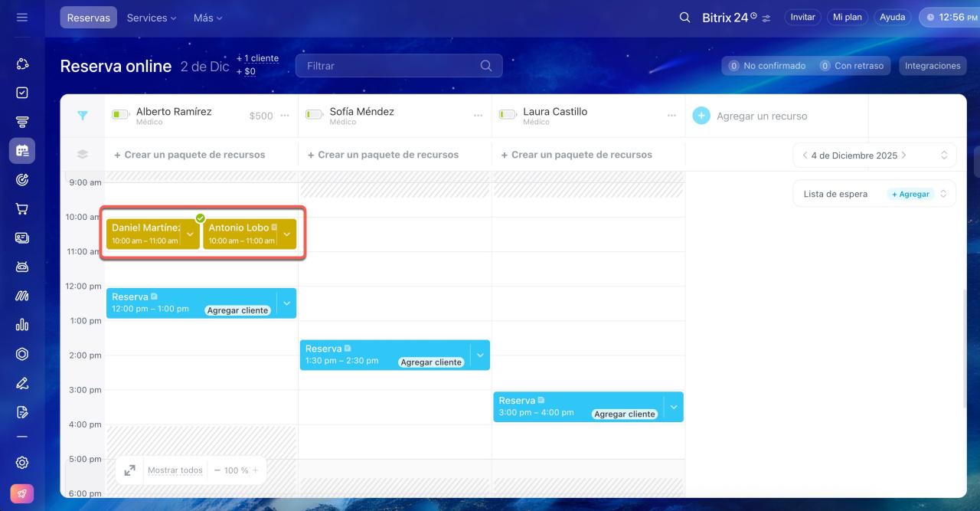Open the hamburger menu in the sidebar
This screenshot has height=511, width=980.
(21, 17)
